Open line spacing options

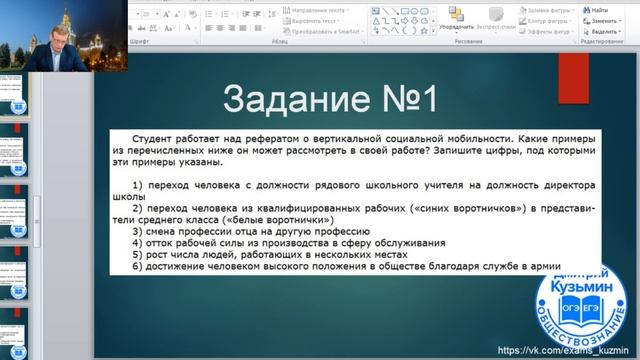pyautogui.click(x=272, y=14)
